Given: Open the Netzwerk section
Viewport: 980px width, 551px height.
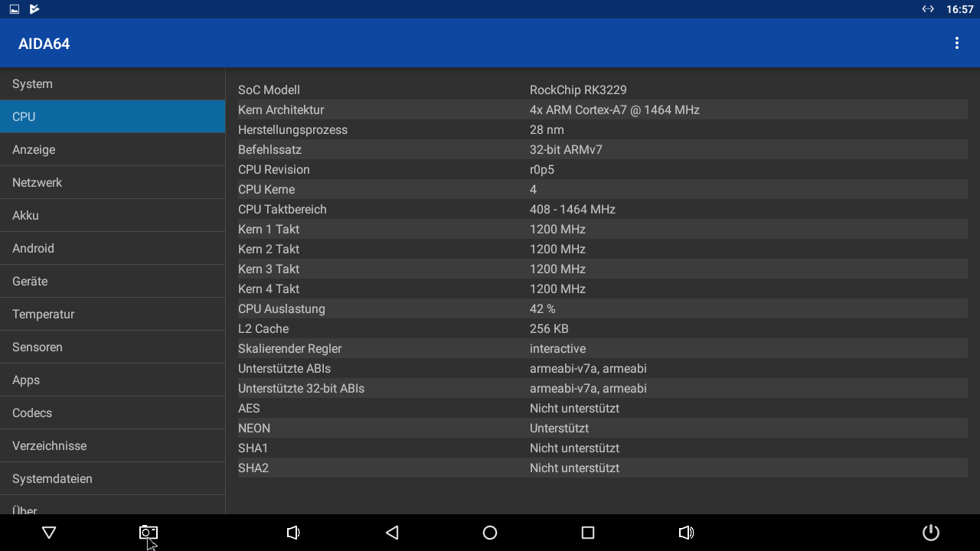Looking at the screenshot, I should 113,183.
